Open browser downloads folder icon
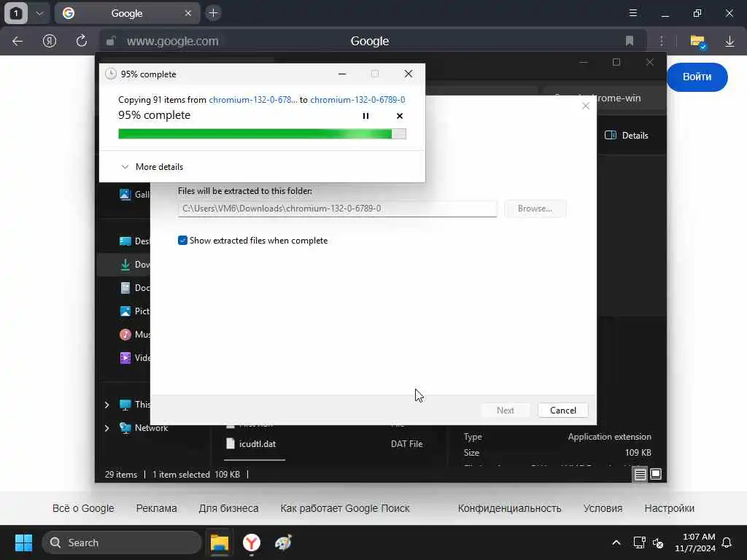Screen dimensions: 747x560 pos(697,42)
